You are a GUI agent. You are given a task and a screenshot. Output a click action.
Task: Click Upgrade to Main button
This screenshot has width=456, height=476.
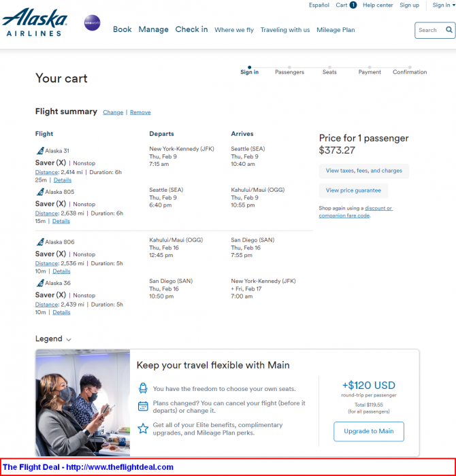point(368,431)
